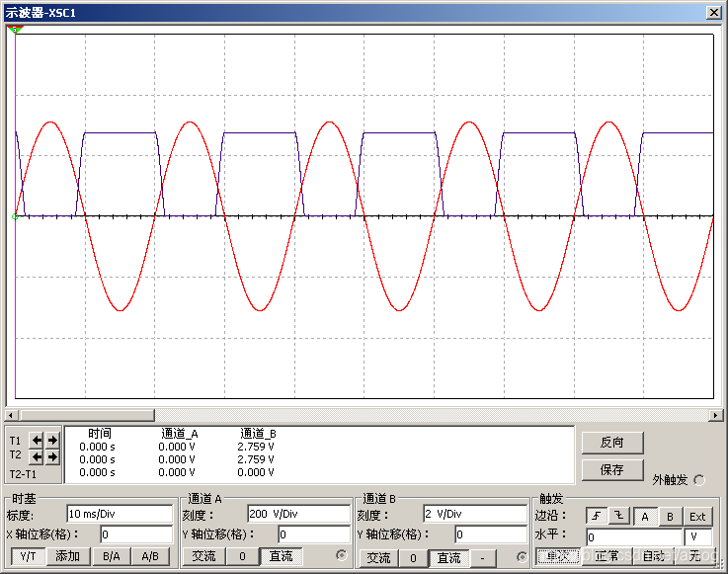Select A/B display mode
The width and height of the screenshot is (728, 574).
pos(150,556)
